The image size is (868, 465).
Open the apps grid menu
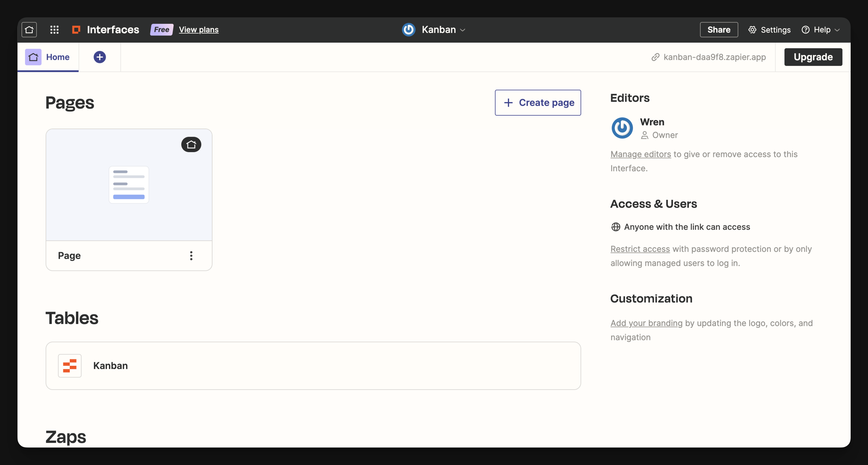pyautogui.click(x=54, y=30)
